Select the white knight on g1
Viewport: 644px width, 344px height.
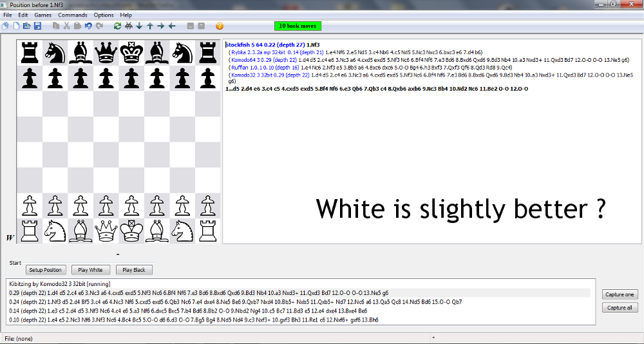click(182, 231)
